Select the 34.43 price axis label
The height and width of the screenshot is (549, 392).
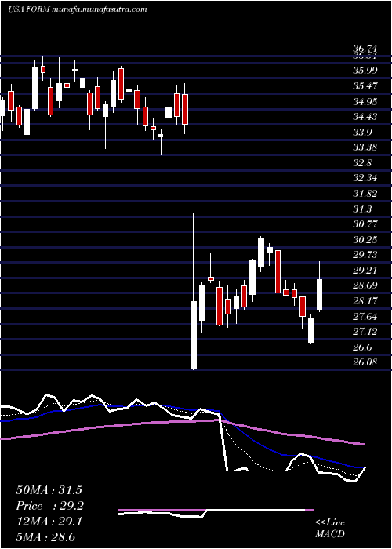[365, 117]
